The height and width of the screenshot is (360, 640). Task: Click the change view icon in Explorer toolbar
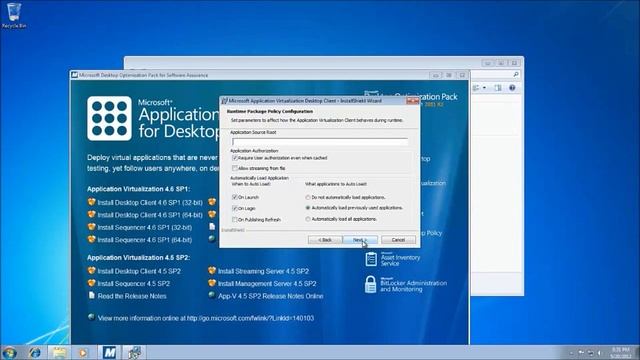click(476, 88)
